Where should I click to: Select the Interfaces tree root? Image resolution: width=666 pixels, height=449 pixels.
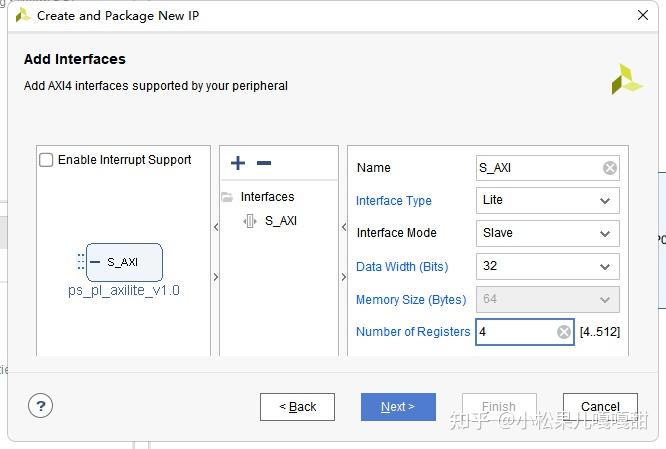(x=267, y=197)
